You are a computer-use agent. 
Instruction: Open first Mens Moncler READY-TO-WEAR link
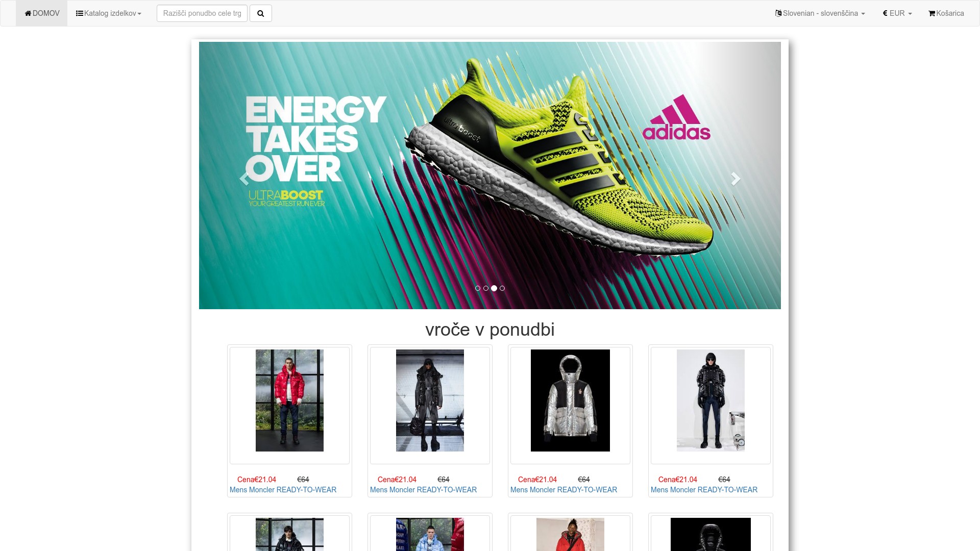coord(283,490)
